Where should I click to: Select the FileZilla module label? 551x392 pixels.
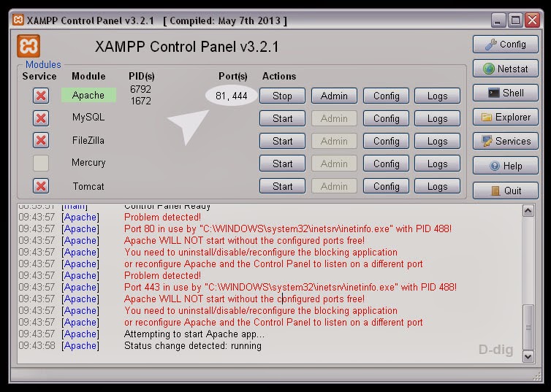(x=88, y=140)
